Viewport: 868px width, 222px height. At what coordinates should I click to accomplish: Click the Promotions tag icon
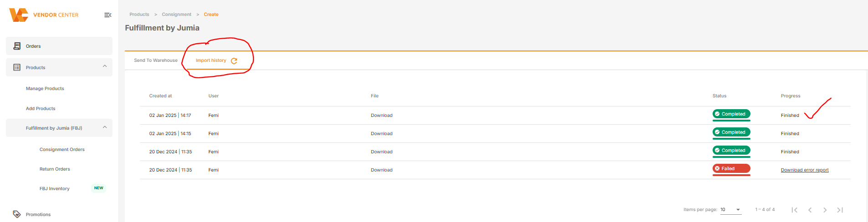17,214
